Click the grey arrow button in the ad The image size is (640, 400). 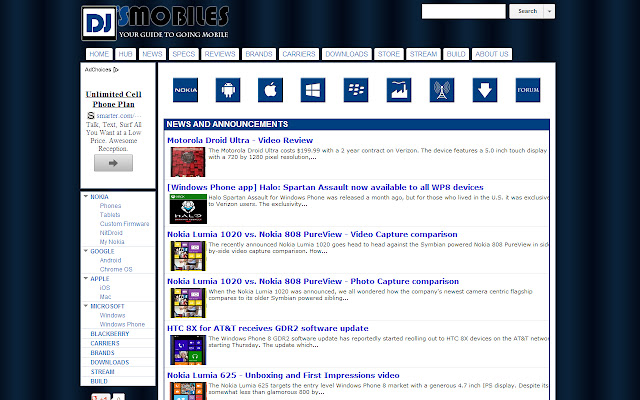tap(113, 163)
